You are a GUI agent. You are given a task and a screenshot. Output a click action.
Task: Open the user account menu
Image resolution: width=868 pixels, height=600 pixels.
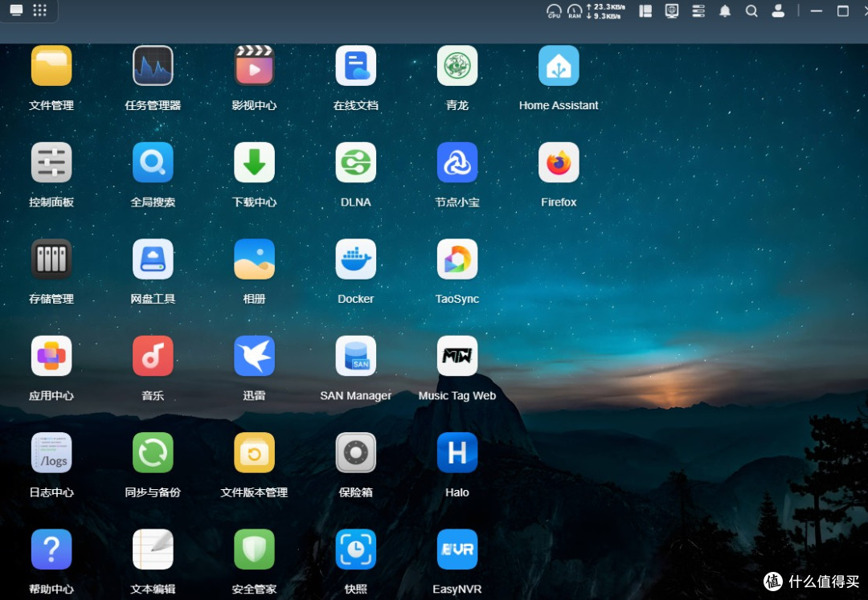point(778,11)
